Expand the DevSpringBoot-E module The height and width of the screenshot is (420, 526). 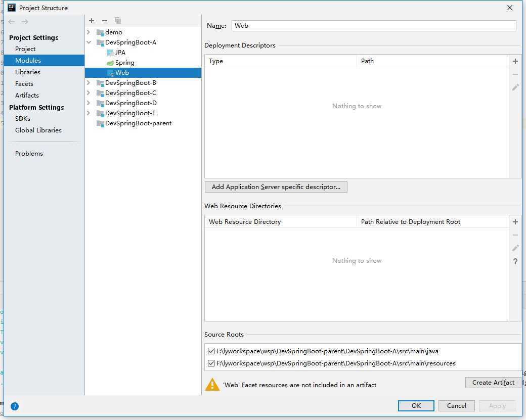[x=89, y=113]
